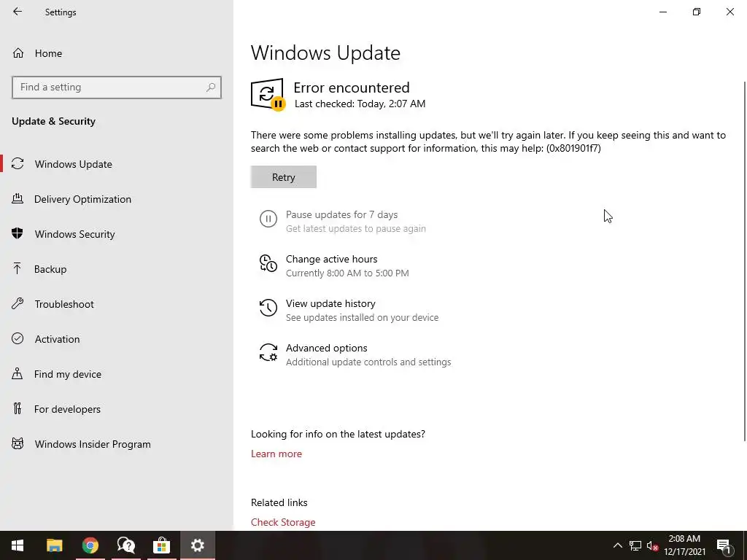This screenshot has height=560, width=747.
Task: Open Change active hours
Action: (x=332, y=259)
